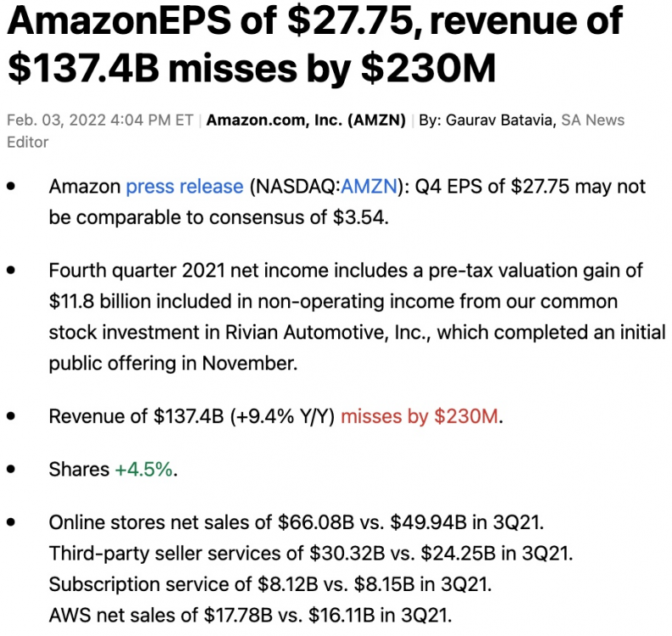The width and height of the screenshot is (672, 636).
Task: Click the red "misses by $230M" link
Action: click(420, 416)
